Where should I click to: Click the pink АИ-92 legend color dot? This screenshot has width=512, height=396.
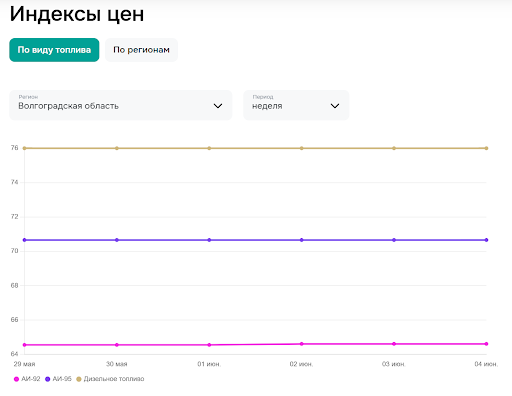[16, 379]
